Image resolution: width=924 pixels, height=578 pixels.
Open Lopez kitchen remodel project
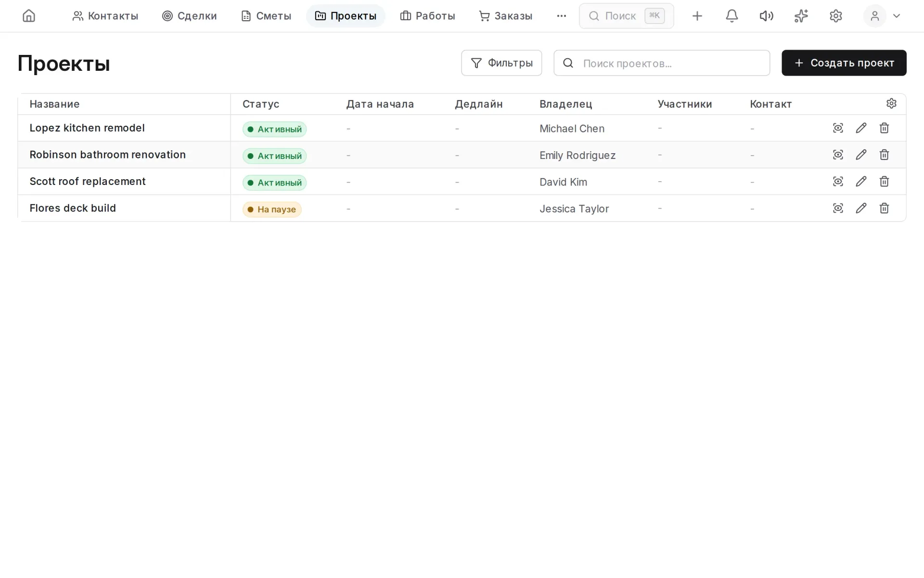click(x=87, y=128)
